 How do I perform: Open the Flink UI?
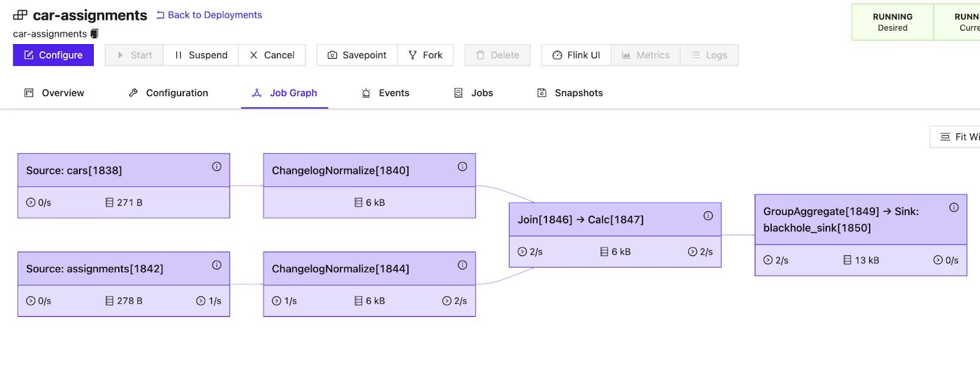point(576,55)
